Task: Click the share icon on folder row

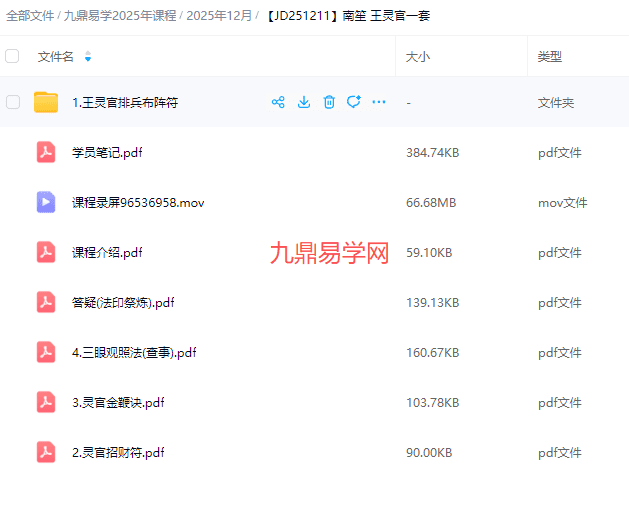Action: 278,102
